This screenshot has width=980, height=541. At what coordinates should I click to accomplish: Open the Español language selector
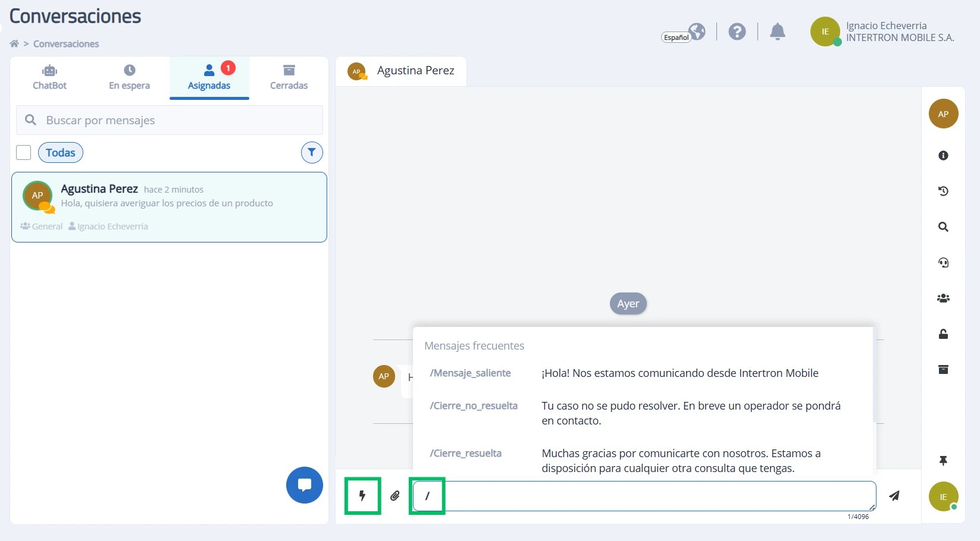684,33
